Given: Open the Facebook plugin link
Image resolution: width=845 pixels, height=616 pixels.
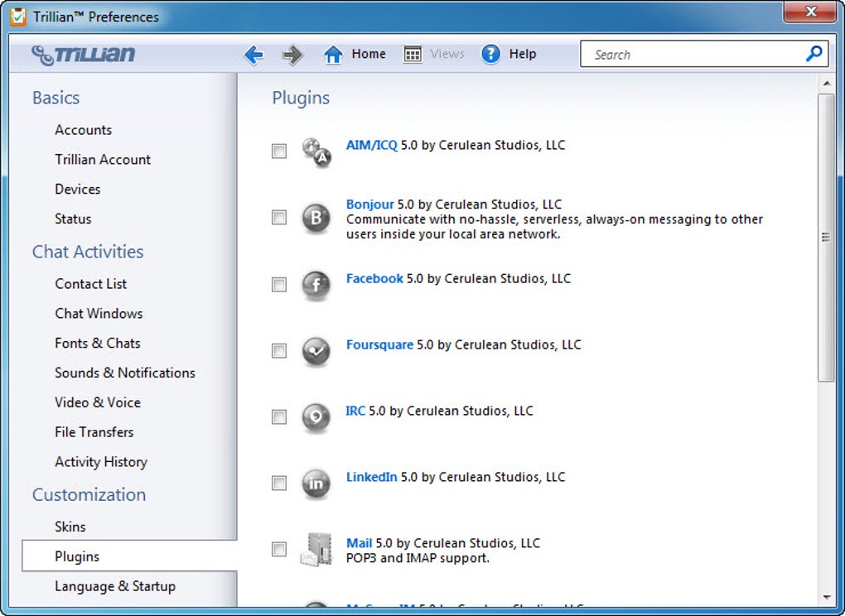Looking at the screenshot, I should click(x=374, y=278).
